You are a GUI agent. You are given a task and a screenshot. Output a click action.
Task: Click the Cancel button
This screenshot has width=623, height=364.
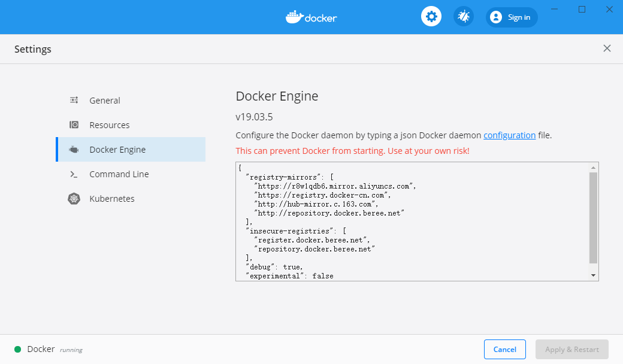pos(504,349)
